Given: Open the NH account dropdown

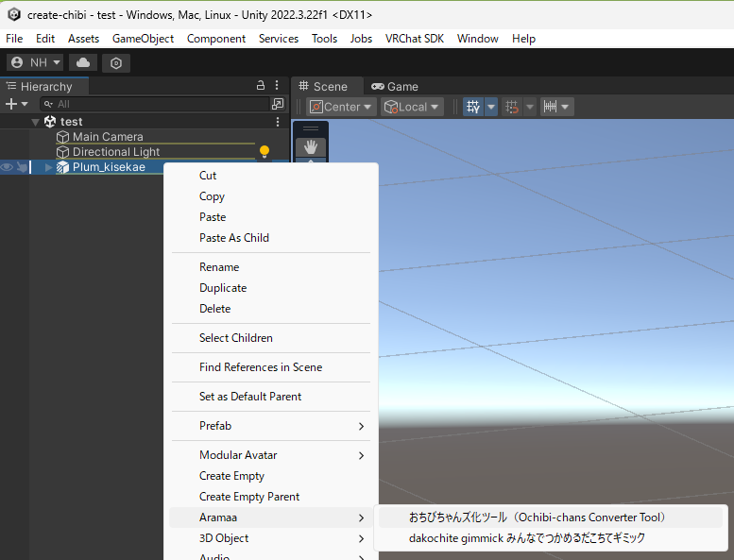Looking at the screenshot, I should [36, 62].
